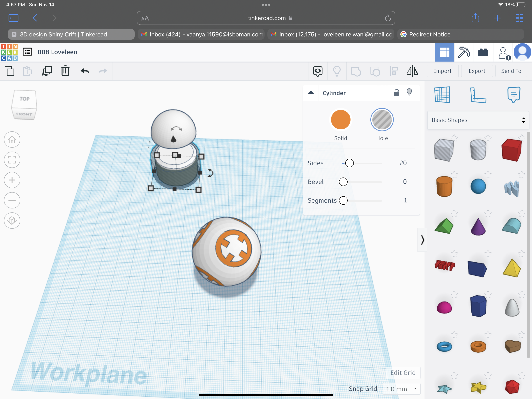Close the Tinkercad Safari tab
This screenshot has width=532, height=399.
(x=14, y=34)
